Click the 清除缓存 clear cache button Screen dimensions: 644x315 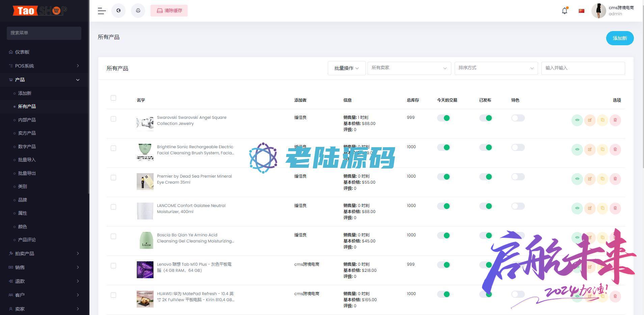click(169, 10)
